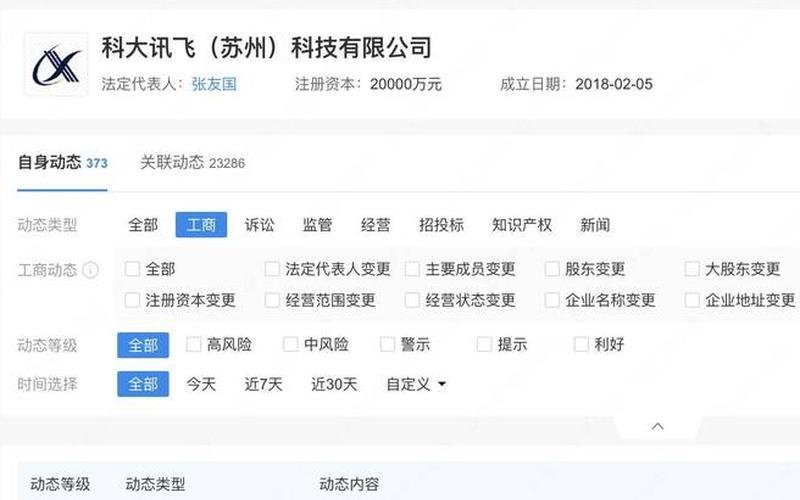
Task: Click the 动态等级 column header in the table
Action: tap(60, 484)
